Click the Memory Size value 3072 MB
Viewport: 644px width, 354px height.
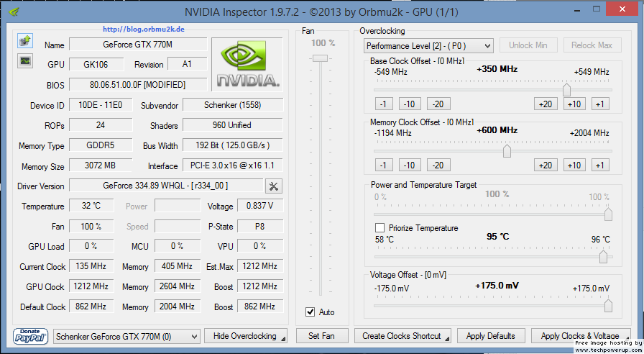[x=101, y=165]
